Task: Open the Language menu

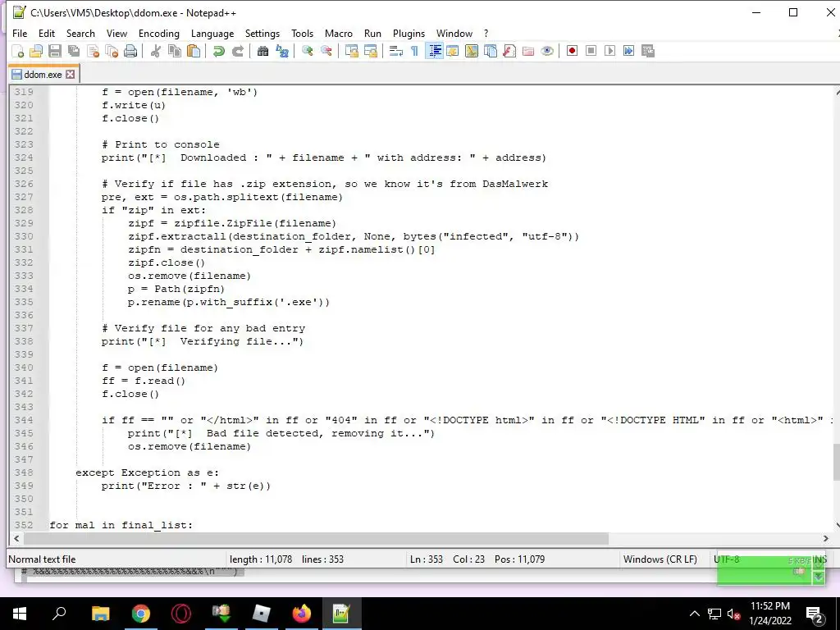Action: 212,33
